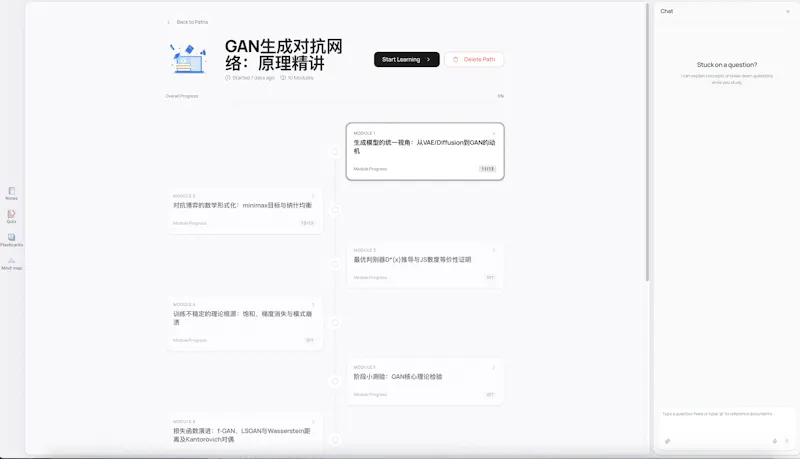The height and width of the screenshot is (459, 800).
Task: Click the page vertical scrollbar
Action: pyautogui.click(x=647, y=143)
